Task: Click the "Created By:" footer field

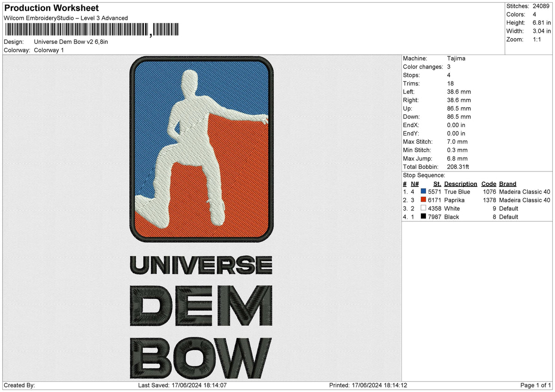Action: [19, 386]
